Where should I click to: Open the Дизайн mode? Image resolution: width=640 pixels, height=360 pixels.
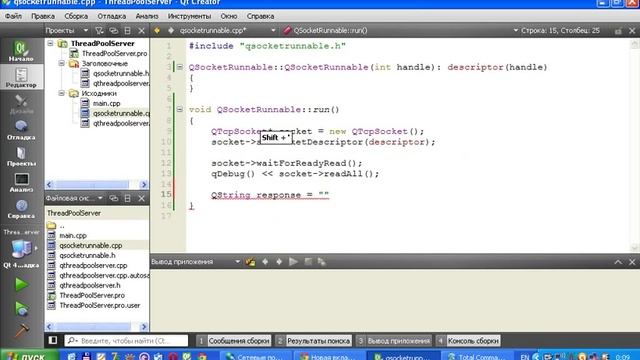pyautogui.click(x=21, y=104)
